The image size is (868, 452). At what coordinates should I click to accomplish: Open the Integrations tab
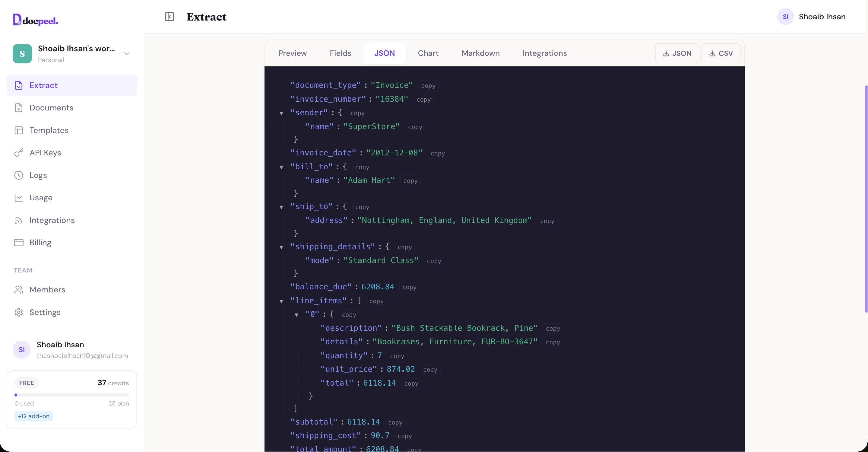coord(544,53)
